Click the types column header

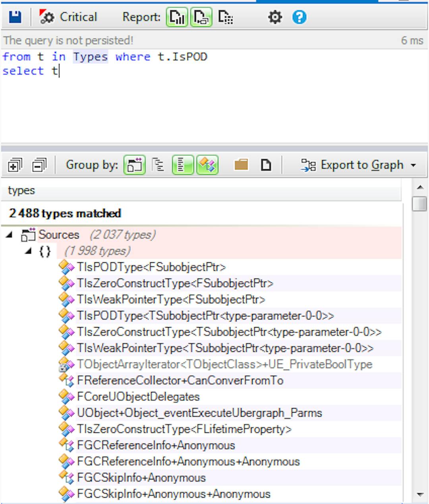coord(21,190)
